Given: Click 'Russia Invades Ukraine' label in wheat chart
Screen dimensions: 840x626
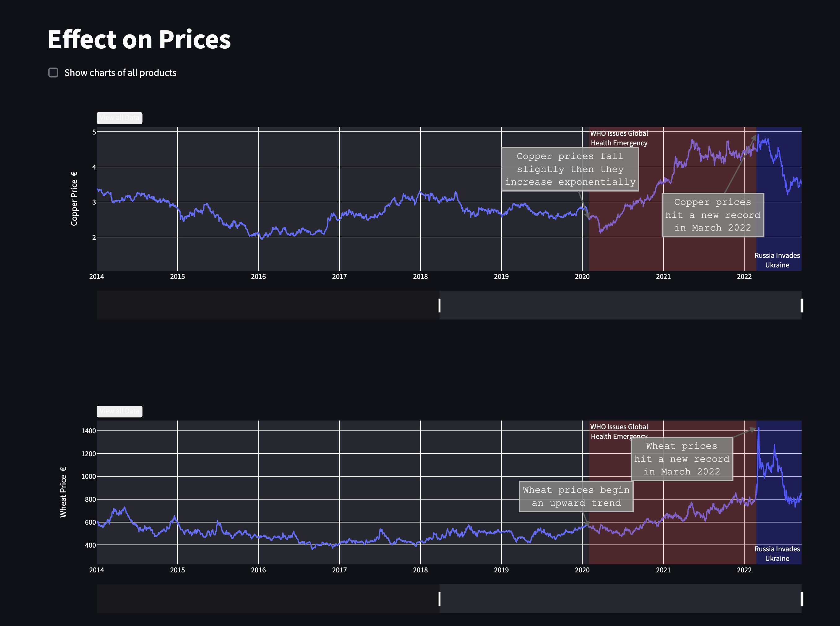Looking at the screenshot, I should click(777, 553).
